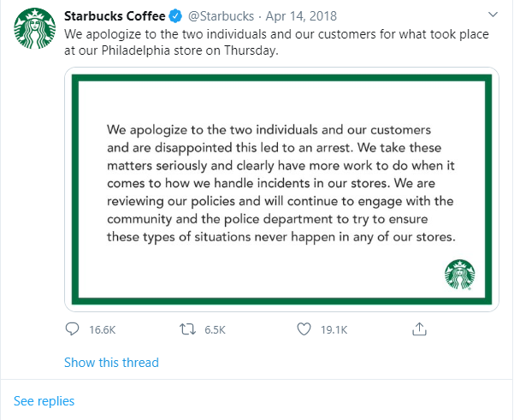Like the tweet with the heart icon
Screen dimensions: 514x420
(x=304, y=329)
